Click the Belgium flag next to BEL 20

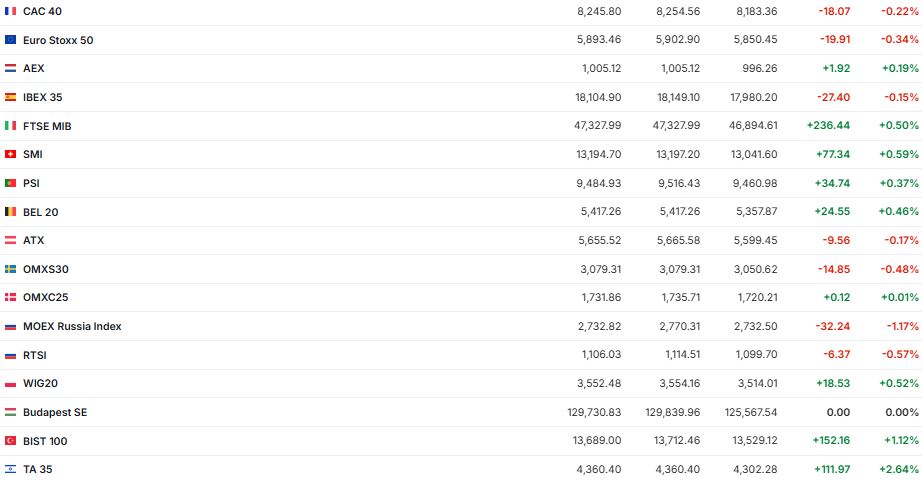tap(10, 212)
